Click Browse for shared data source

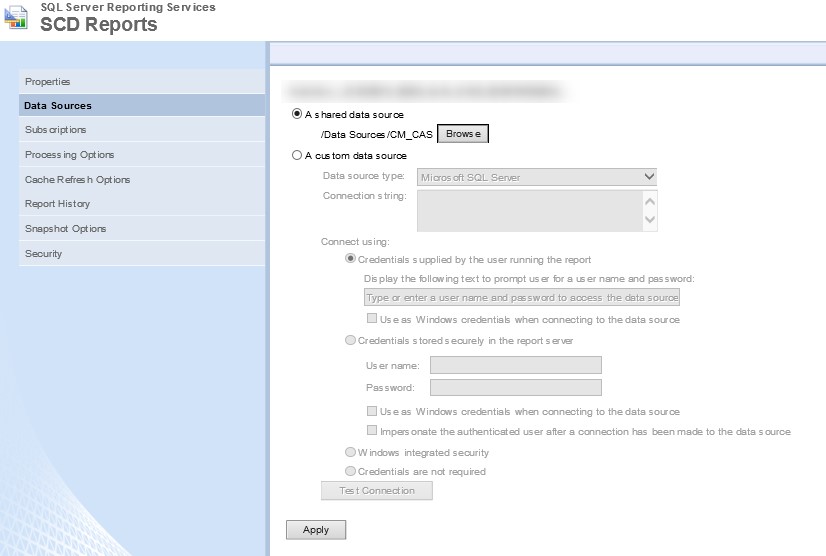(463, 134)
